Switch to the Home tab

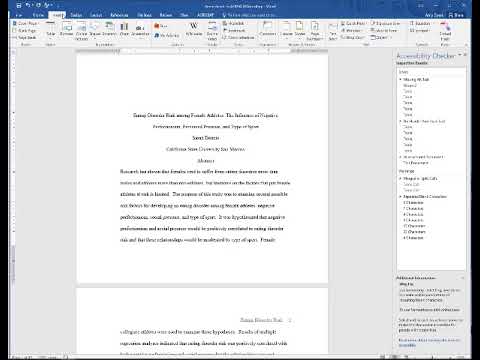38,15
